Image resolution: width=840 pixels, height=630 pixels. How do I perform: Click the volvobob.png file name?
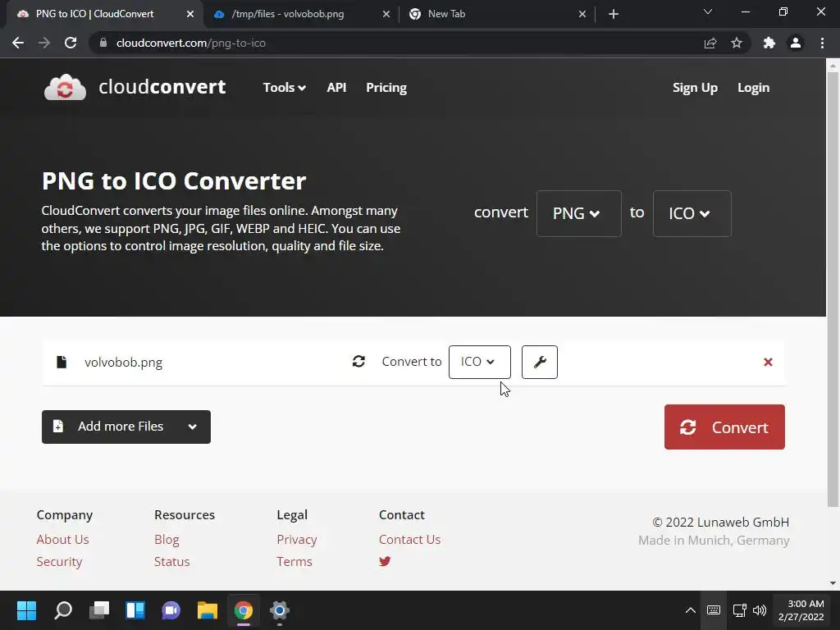coord(123,362)
